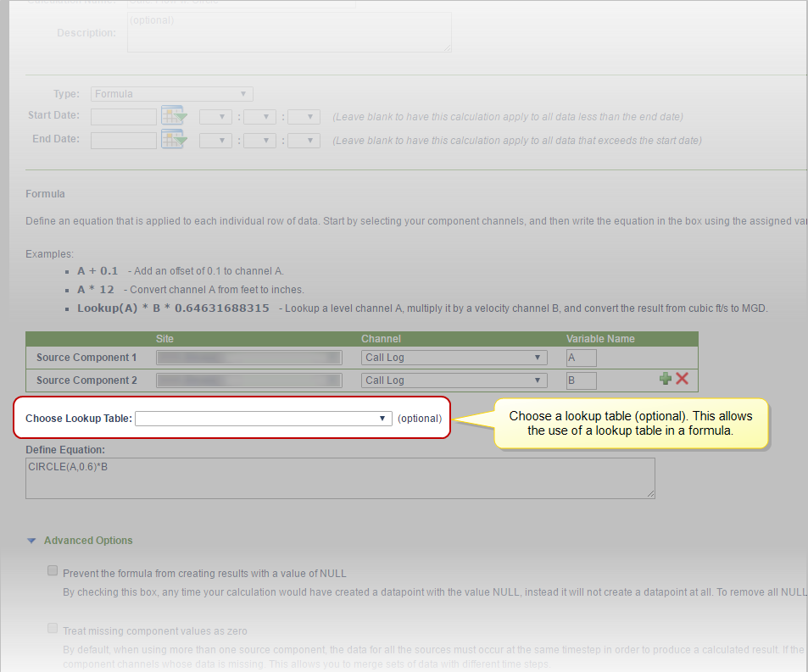This screenshot has height=672, width=808.
Task: Click the 'Variable Name' column header
Action: click(x=600, y=339)
